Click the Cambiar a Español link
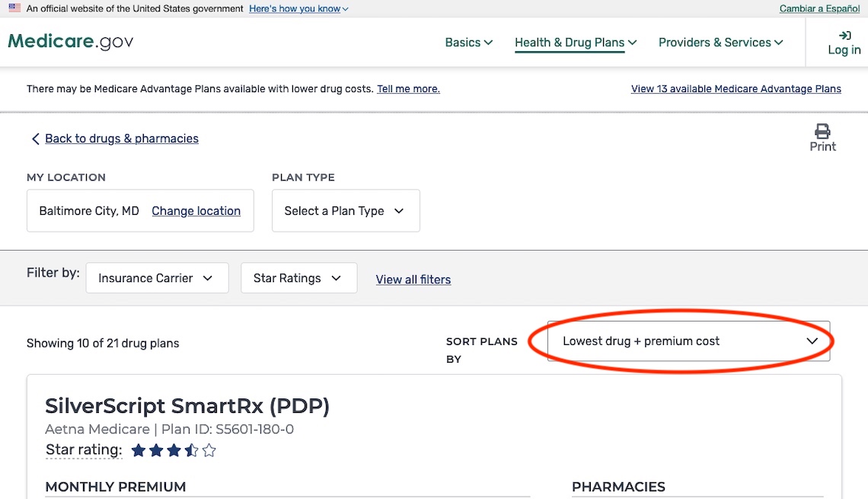868x499 pixels. tap(819, 8)
